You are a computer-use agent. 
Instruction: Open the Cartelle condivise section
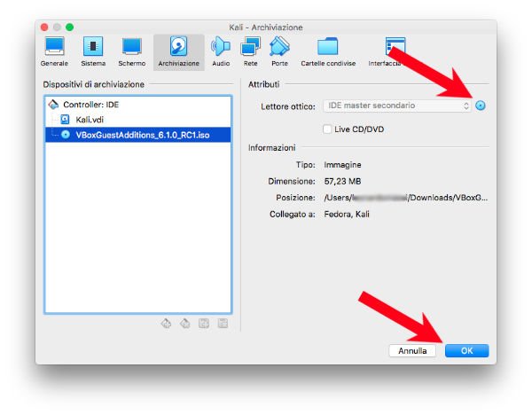click(328, 52)
